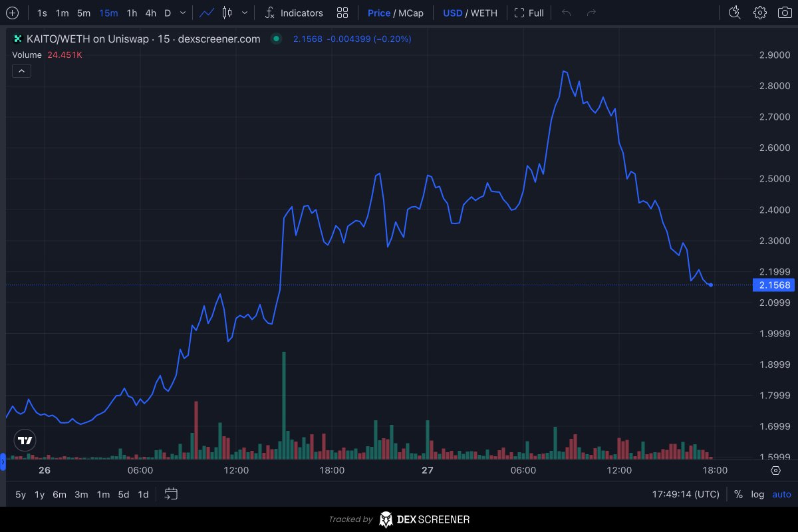Select the 1h timeframe

point(132,13)
